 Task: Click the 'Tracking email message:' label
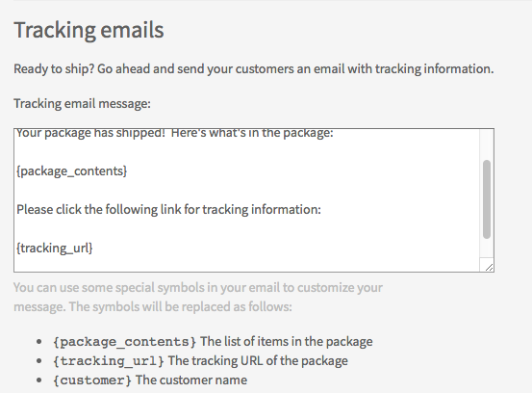click(82, 103)
